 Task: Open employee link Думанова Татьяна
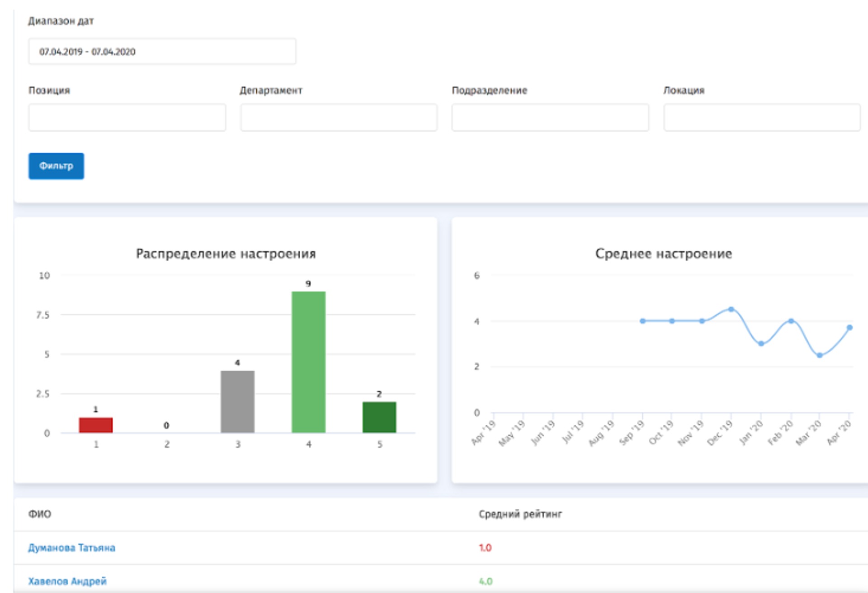71,548
